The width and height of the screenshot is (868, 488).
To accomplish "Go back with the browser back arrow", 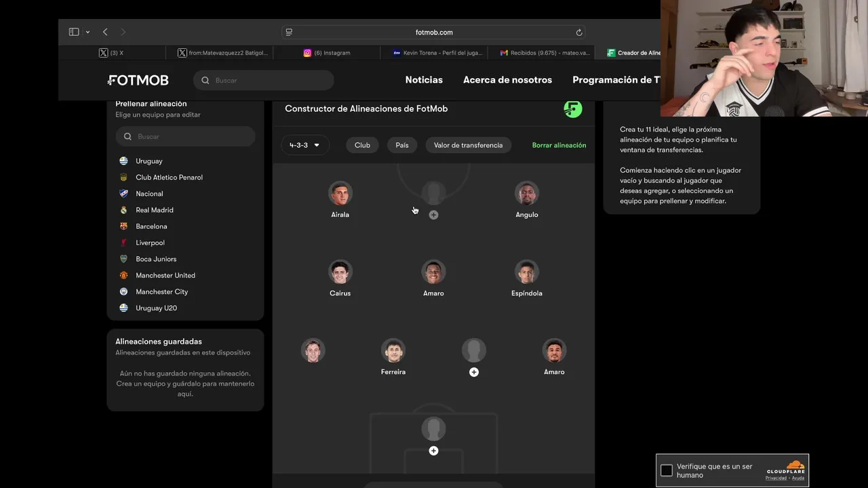I will point(105,32).
